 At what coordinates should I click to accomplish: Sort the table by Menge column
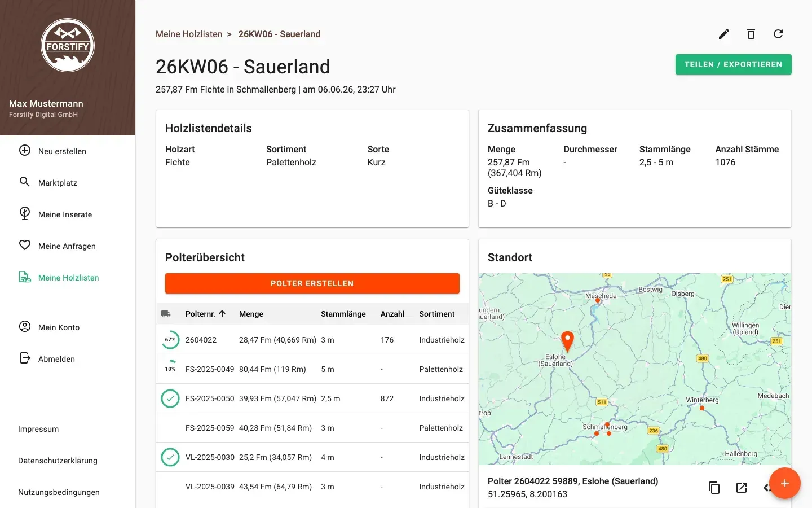pos(251,314)
